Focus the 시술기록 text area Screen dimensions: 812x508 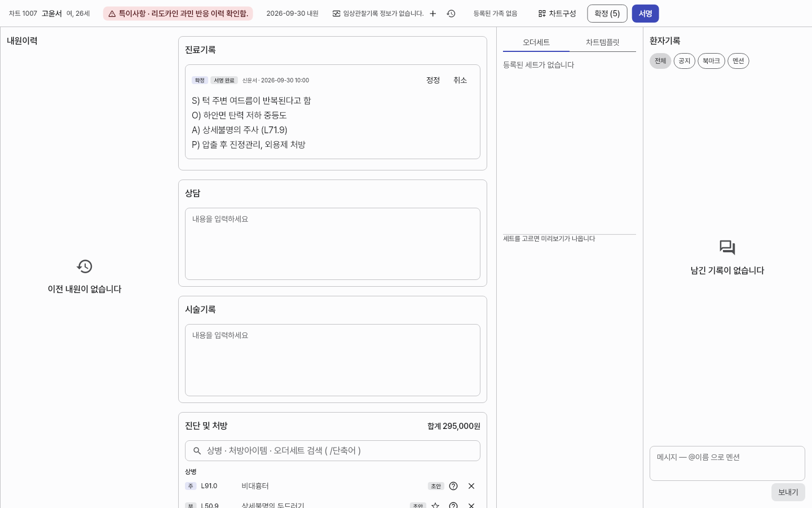tap(333, 360)
